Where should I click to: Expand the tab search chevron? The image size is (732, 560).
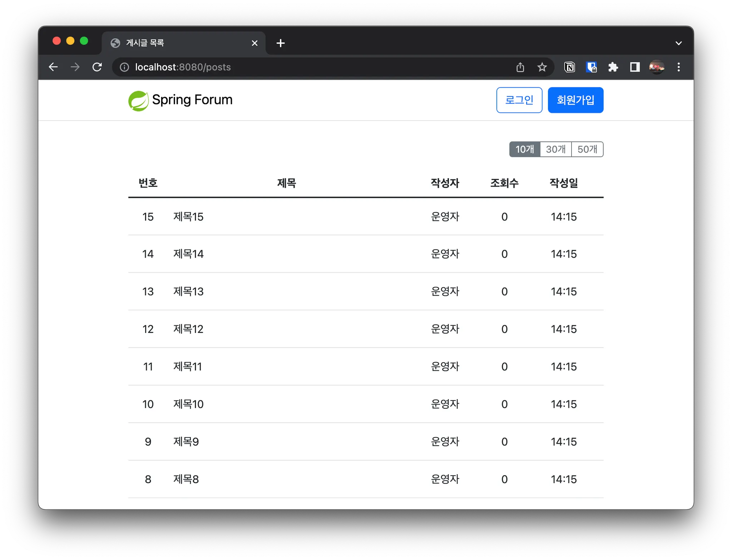click(x=678, y=43)
